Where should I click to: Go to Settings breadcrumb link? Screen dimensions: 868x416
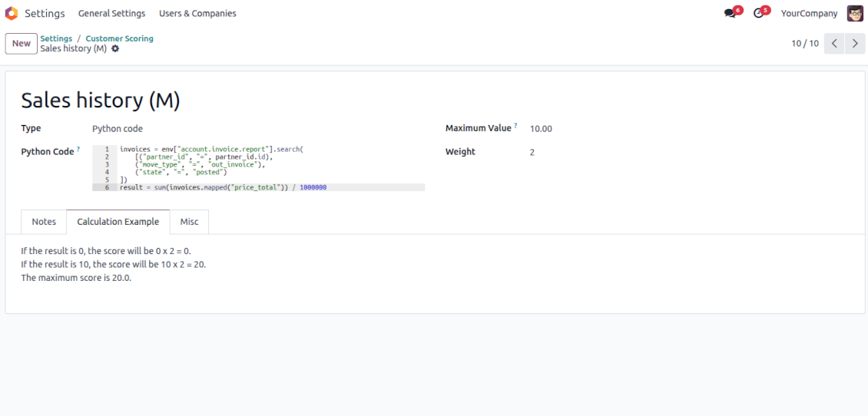[x=57, y=38]
